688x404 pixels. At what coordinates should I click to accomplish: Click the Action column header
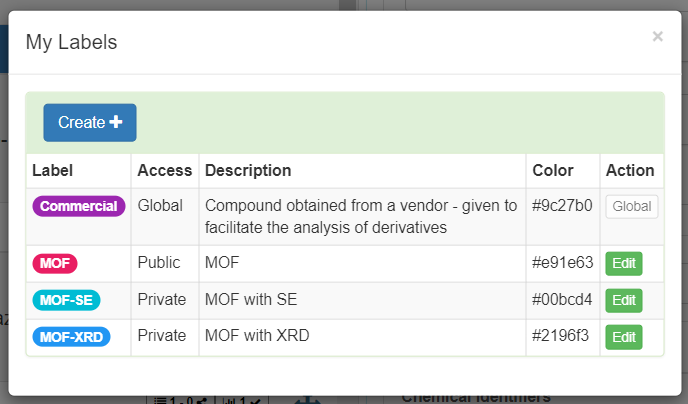point(630,171)
